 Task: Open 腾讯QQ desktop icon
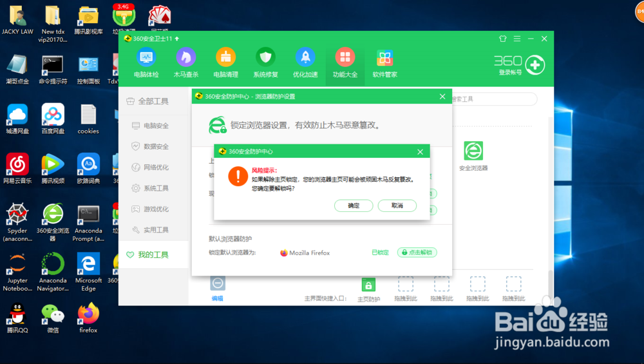coord(17,318)
